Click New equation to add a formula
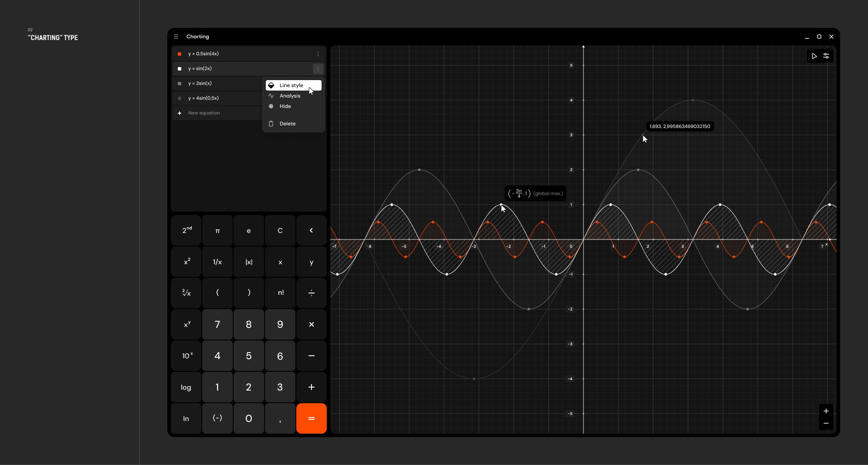The width and height of the screenshot is (868, 465). click(203, 113)
